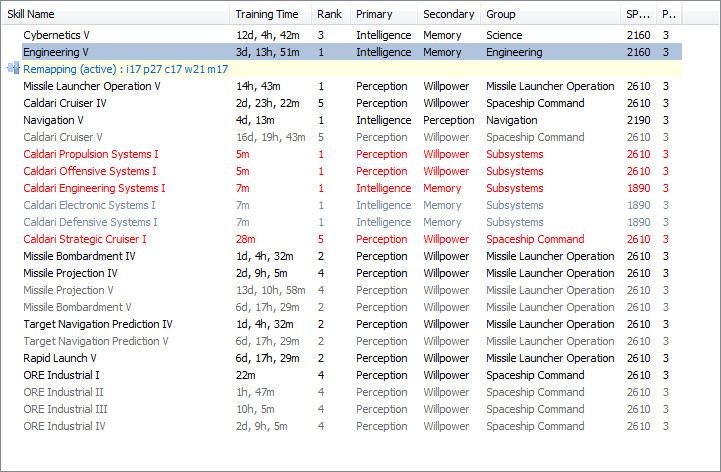Click training time 1h, 47m
721x472 pixels.
click(x=255, y=392)
